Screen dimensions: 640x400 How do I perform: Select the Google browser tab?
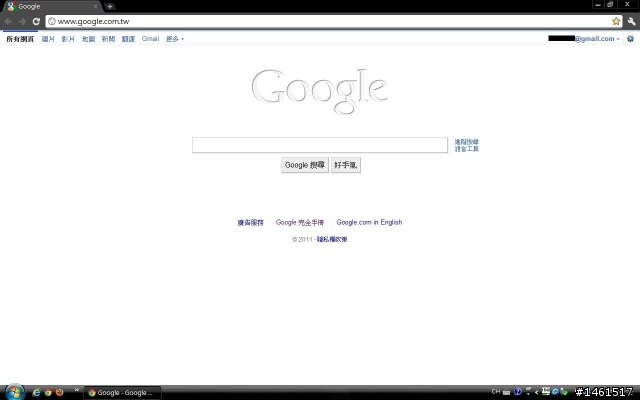(51, 7)
